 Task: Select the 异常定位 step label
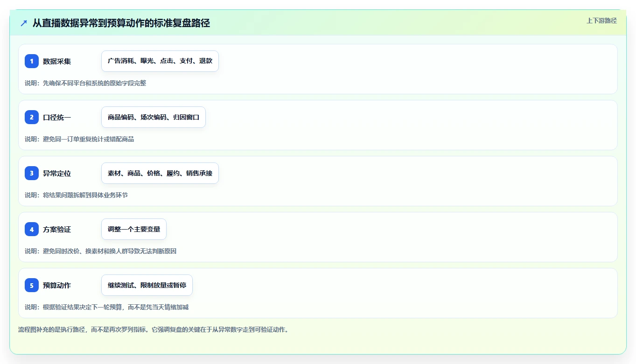(x=57, y=173)
